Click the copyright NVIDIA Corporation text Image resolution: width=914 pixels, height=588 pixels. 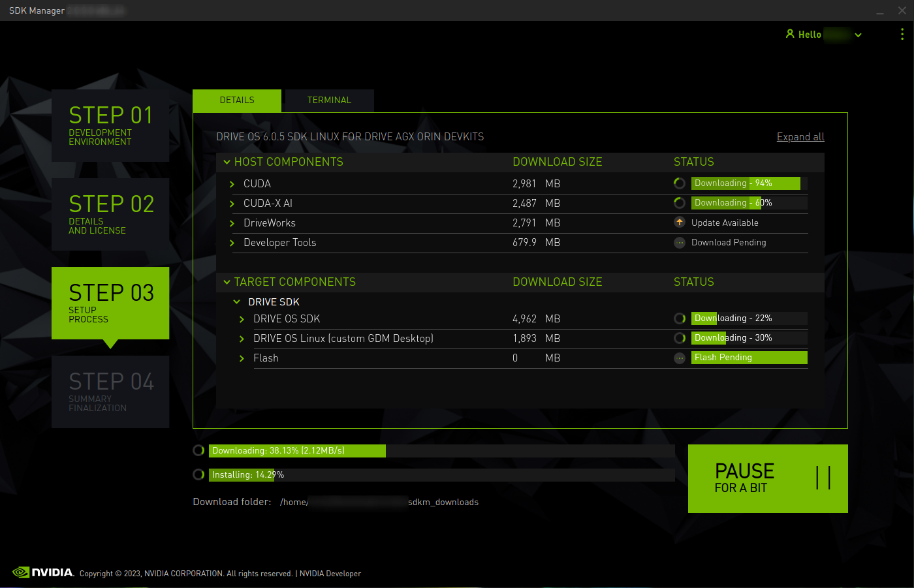(x=186, y=574)
